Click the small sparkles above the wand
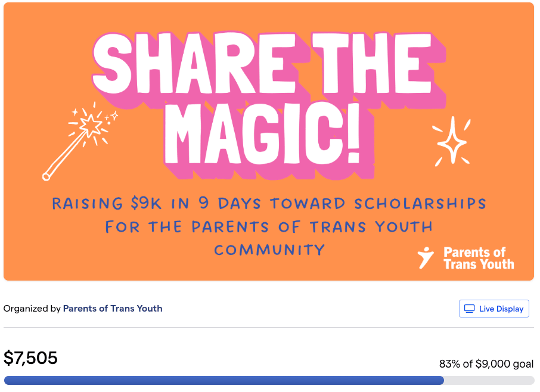540x392 pixels. pos(76,112)
